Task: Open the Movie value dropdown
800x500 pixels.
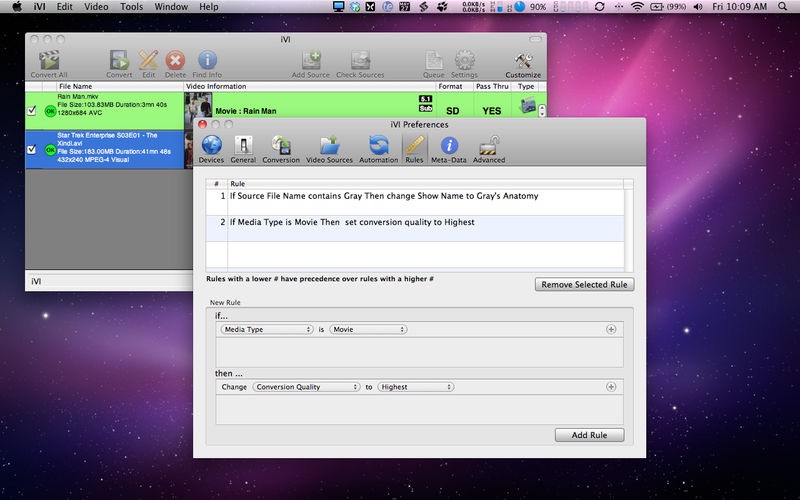Action: tap(368, 330)
